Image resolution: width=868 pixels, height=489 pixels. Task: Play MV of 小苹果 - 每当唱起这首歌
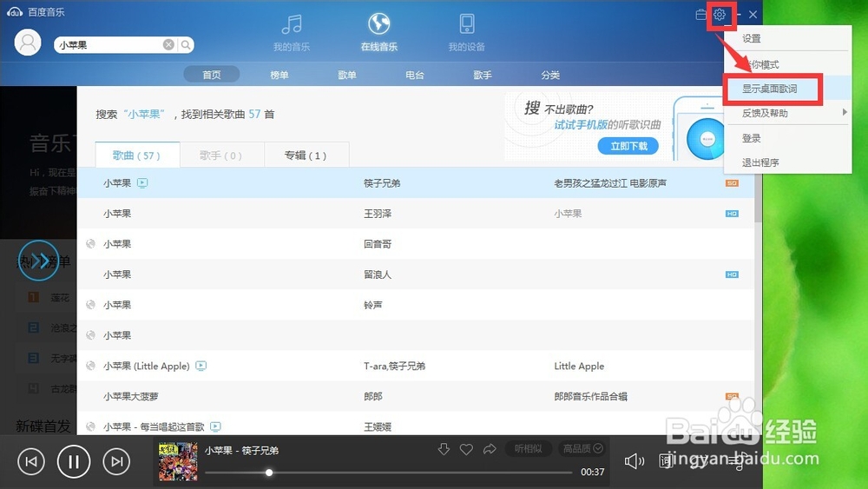(x=216, y=426)
